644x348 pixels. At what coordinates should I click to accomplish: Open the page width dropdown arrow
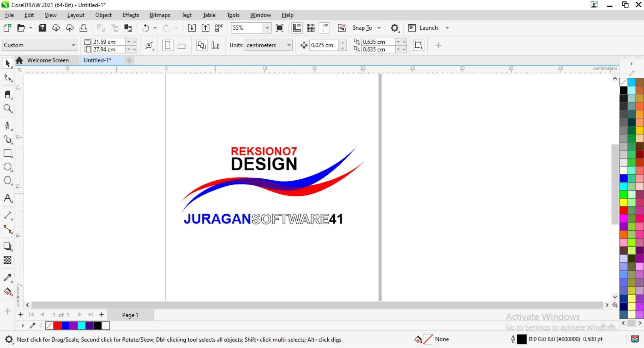pos(129,42)
